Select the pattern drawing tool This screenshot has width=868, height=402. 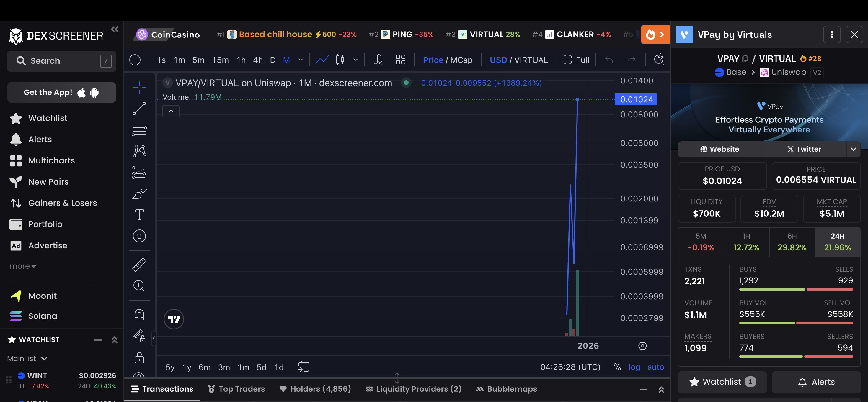point(139,151)
